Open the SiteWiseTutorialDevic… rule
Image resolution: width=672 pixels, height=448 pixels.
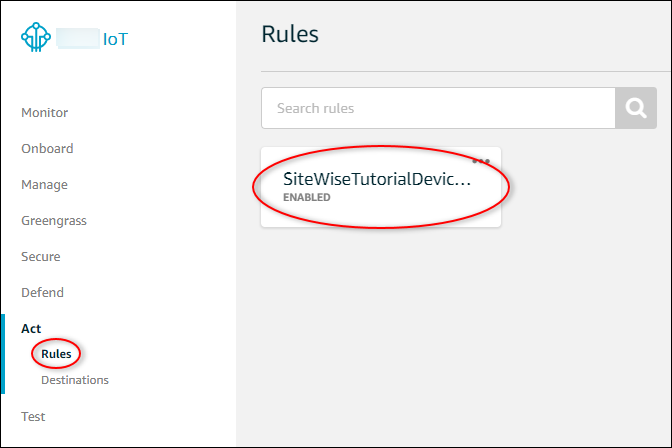[x=377, y=180]
